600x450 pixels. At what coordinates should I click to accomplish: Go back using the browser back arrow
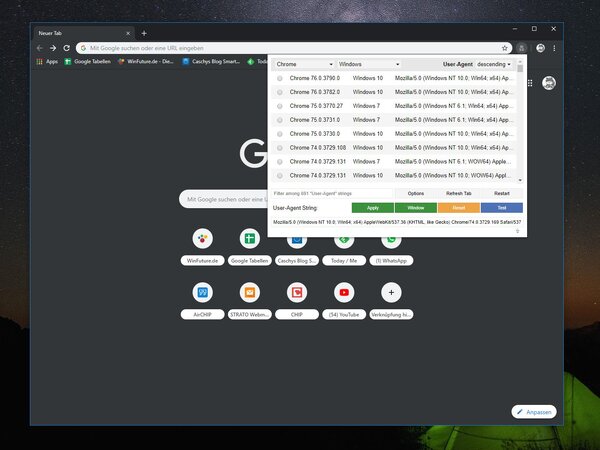tap(40, 48)
